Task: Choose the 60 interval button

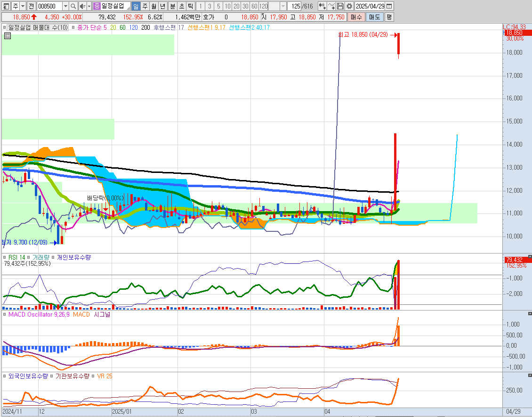Action: [254, 6]
